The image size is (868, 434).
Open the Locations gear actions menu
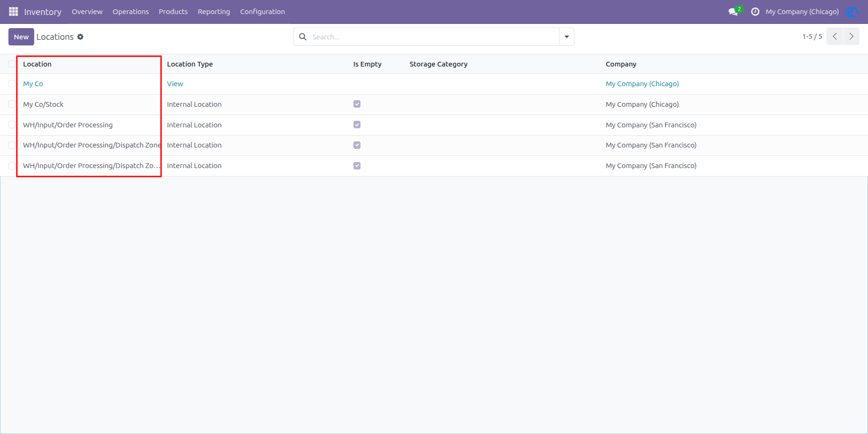[81, 37]
